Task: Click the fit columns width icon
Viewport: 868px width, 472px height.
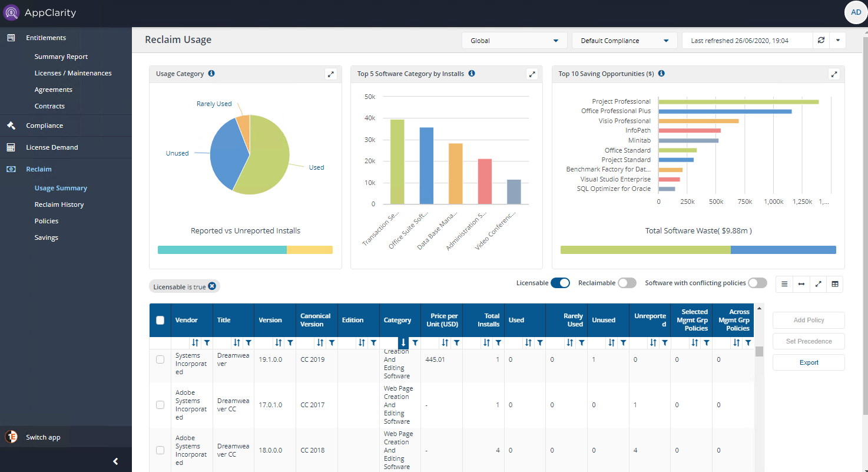Action: point(801,284)
